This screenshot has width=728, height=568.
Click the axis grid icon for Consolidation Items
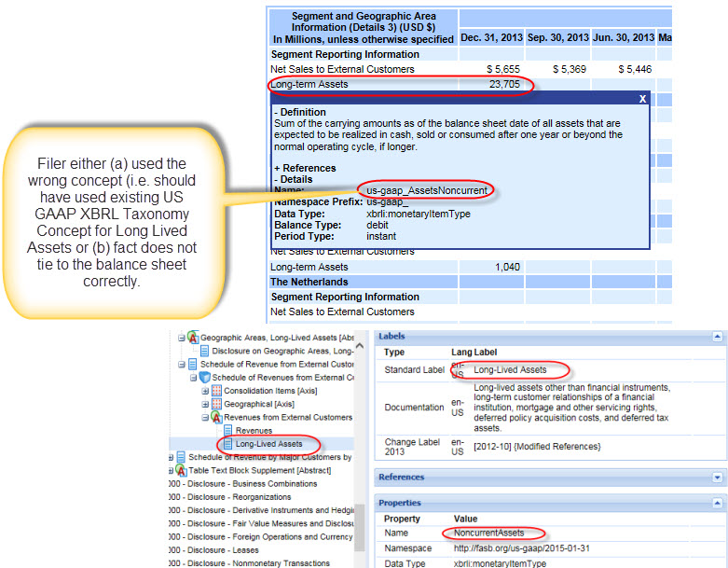[x=216, y=391]
